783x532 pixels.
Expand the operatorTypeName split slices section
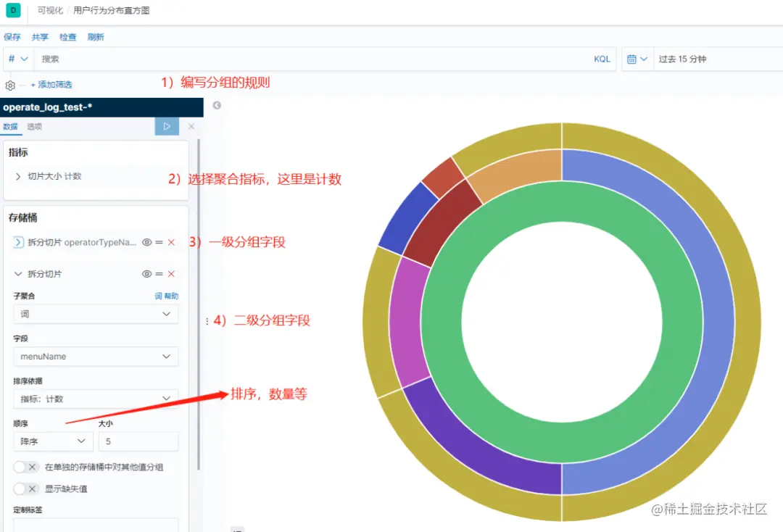coord(18,242)
